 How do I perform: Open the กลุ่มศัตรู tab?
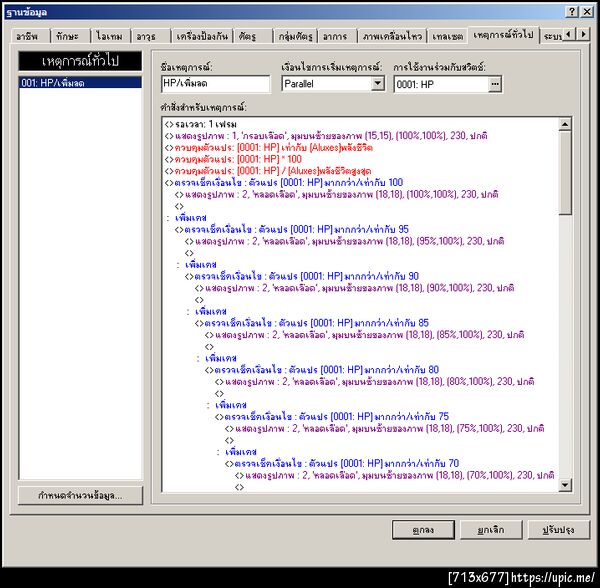tap(295, 36)
